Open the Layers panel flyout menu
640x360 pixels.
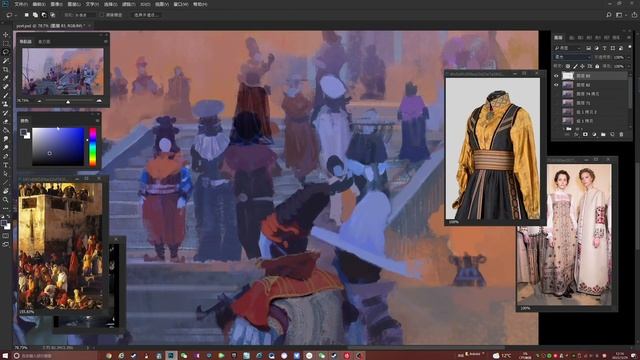click(629, 38)
